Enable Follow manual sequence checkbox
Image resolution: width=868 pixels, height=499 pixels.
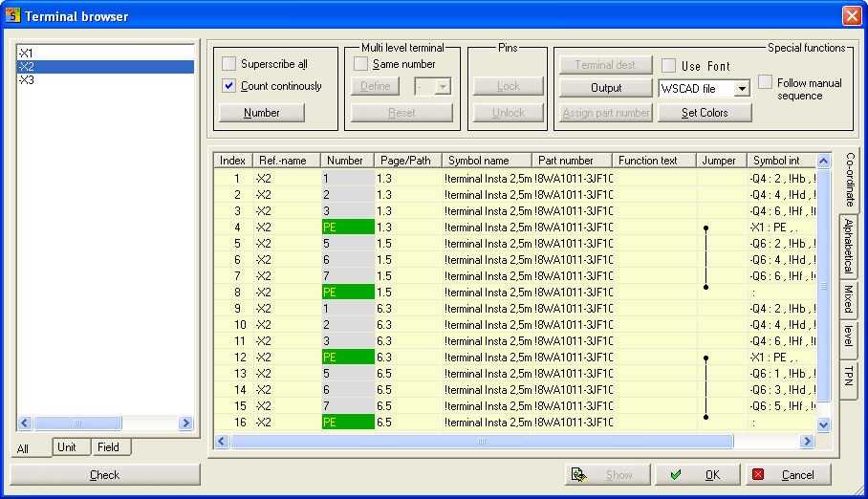765,82
